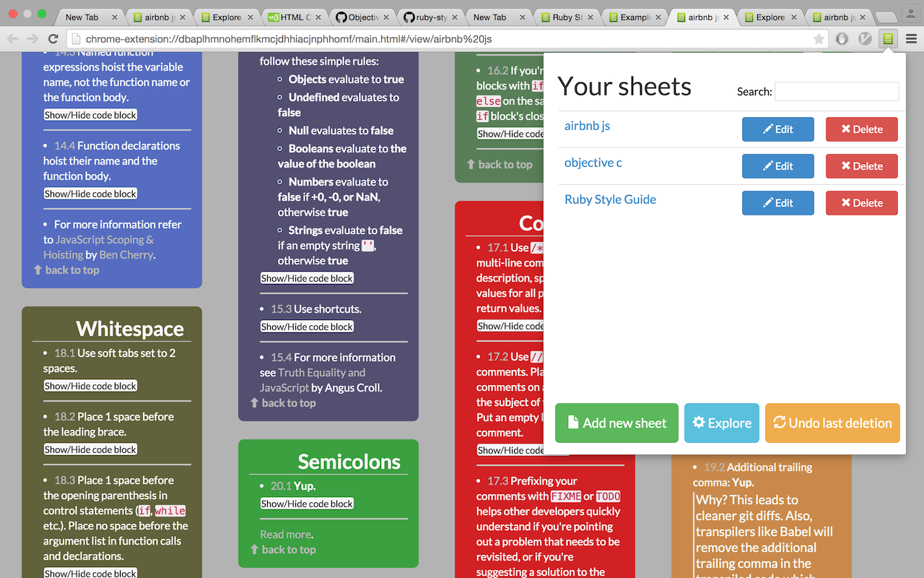Viewport: 924px width, 578px height.
Task: Click the browser forward arrow
Action: click(32, 39)
